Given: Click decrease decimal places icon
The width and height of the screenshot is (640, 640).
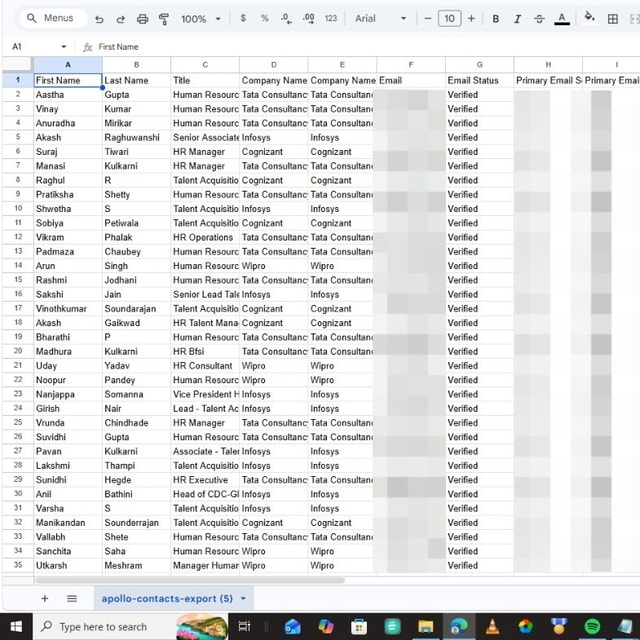Looking at the screenshot, I should tap(286, 18).
